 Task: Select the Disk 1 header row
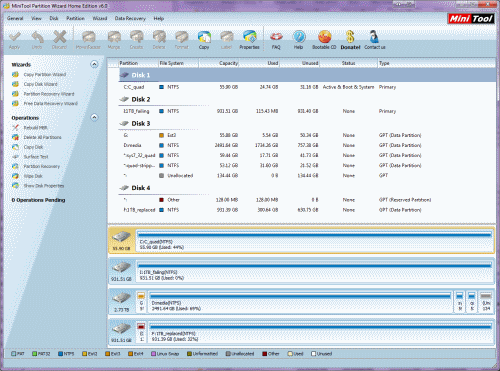307,75
